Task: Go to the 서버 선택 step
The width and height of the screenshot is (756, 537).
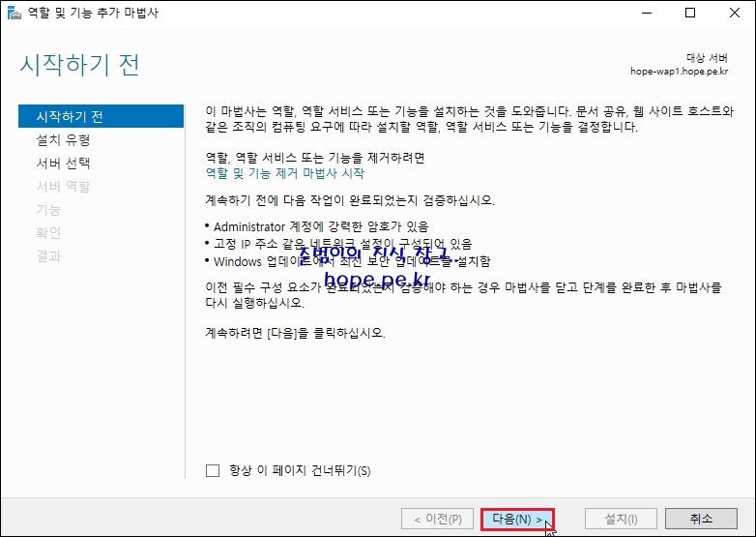Action: click(63, 164)
